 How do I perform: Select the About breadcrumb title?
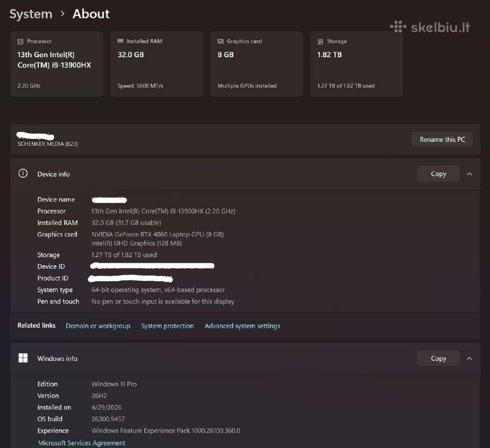pos(91,14)
